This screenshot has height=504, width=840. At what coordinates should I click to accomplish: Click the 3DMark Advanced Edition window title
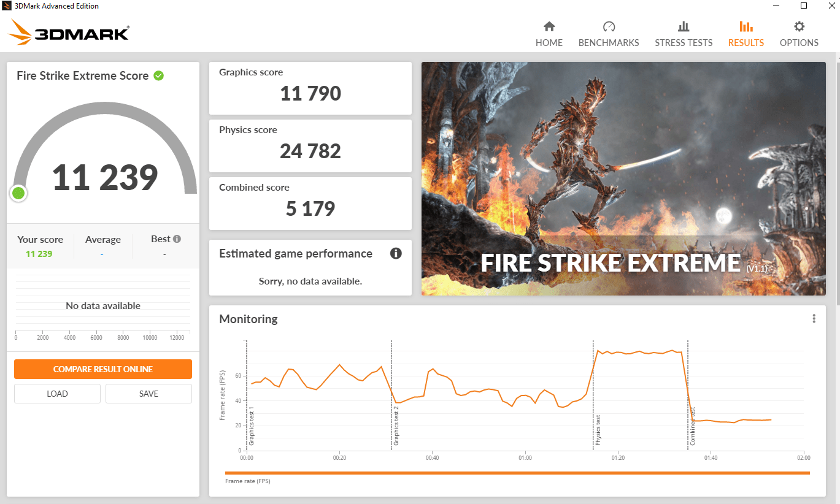pyautogui.click(x=58, y=6)
